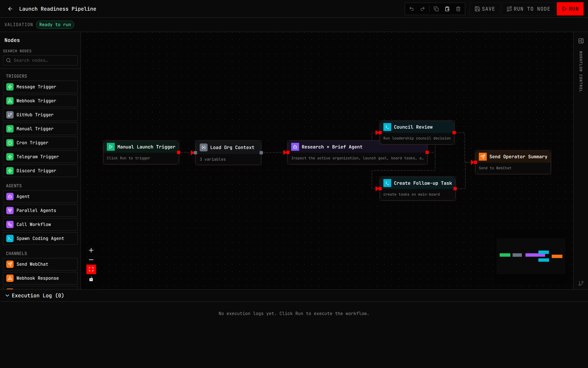Click input handle of Send Operator Summary

coord(475,162)
